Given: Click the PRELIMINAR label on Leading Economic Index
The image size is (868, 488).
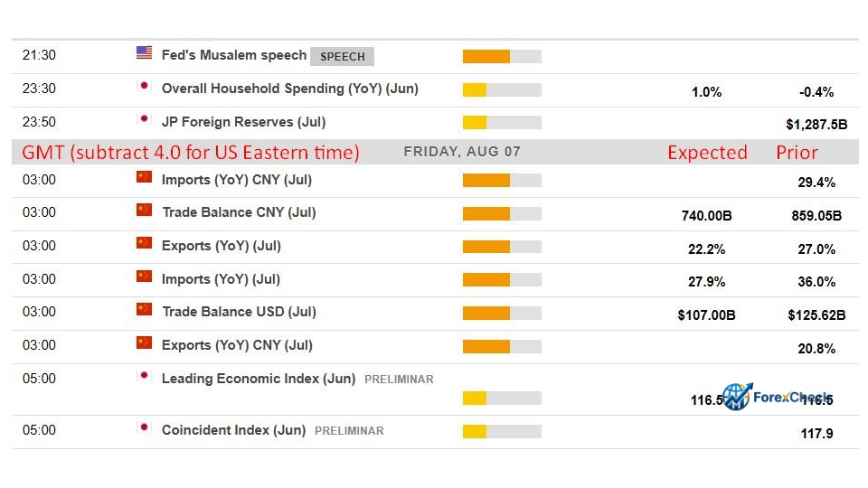Looking at the screenshot, I should click(399, 380).
